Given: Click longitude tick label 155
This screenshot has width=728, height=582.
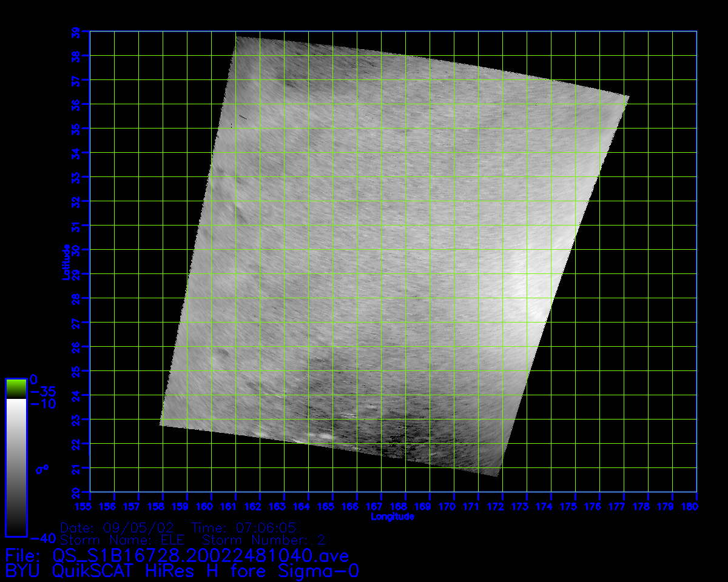Looking at the screenshot, I should 90,506.
